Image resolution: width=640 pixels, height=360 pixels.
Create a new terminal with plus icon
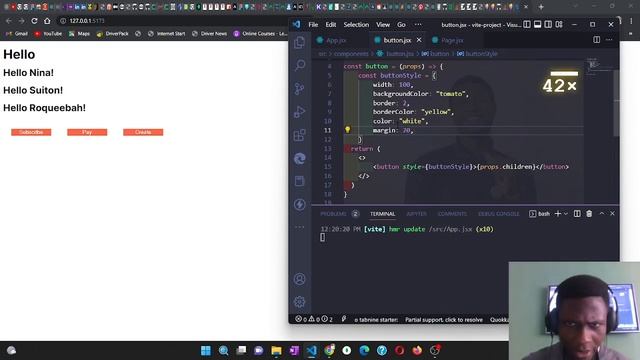point(558,213)
